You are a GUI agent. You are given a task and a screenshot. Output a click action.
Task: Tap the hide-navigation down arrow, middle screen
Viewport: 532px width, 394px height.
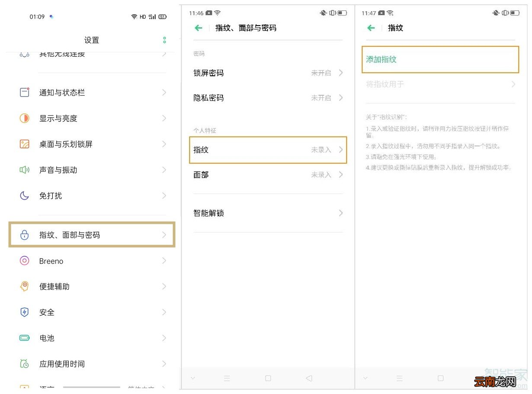click(192, 378)
